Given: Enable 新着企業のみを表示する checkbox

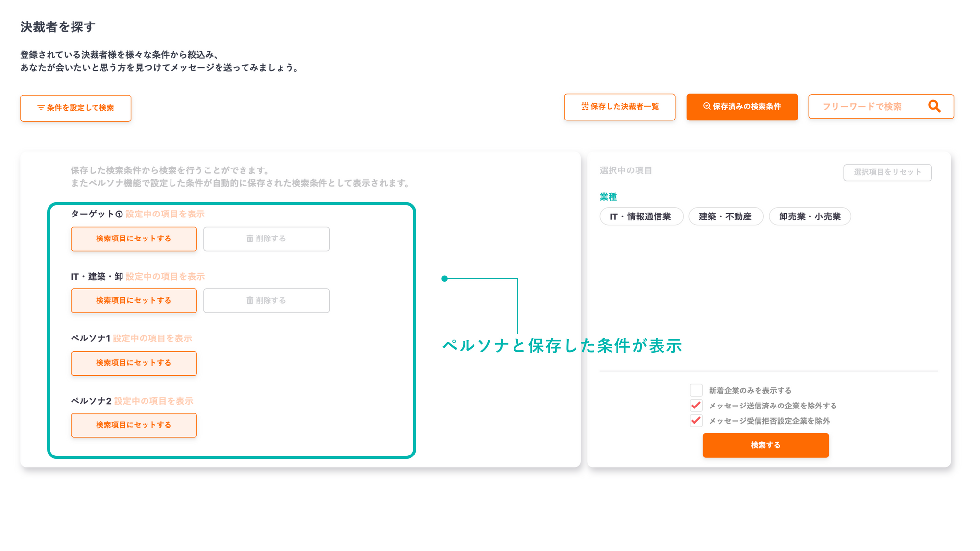Looking at the screenshot, I should (x=696, y=390).
